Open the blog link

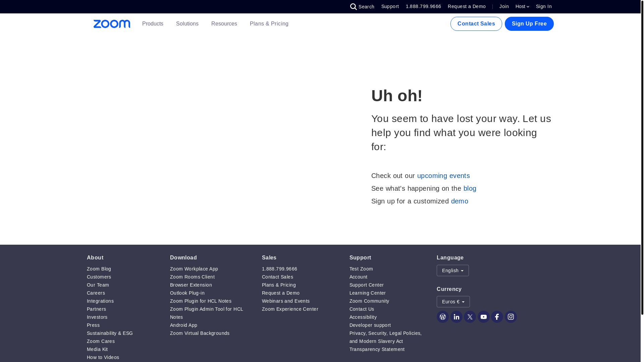click(470, 188)
